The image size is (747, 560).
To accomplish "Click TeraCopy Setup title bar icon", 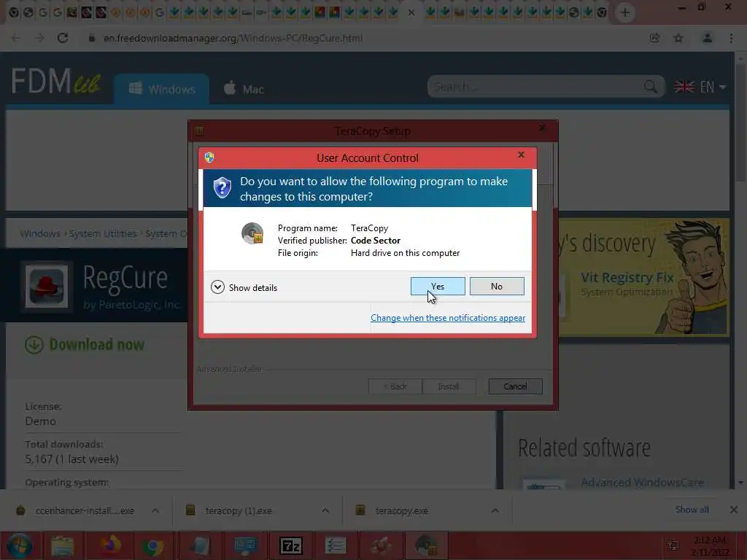I will coord(200,131).
